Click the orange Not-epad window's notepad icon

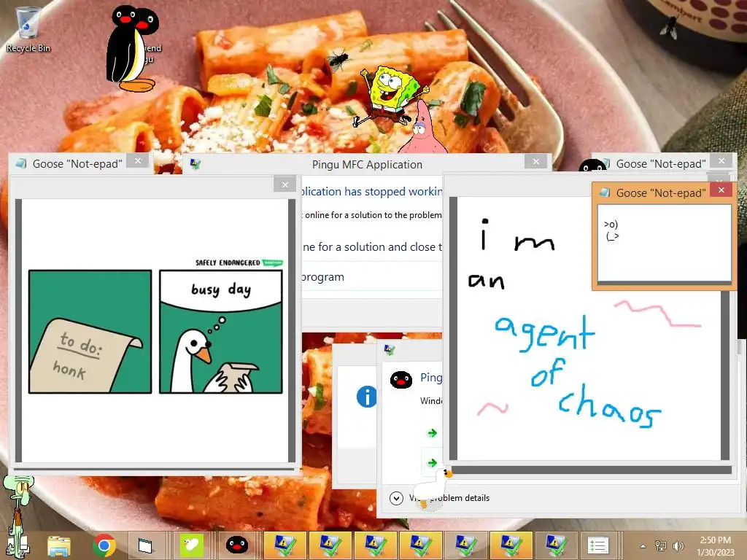605,192
